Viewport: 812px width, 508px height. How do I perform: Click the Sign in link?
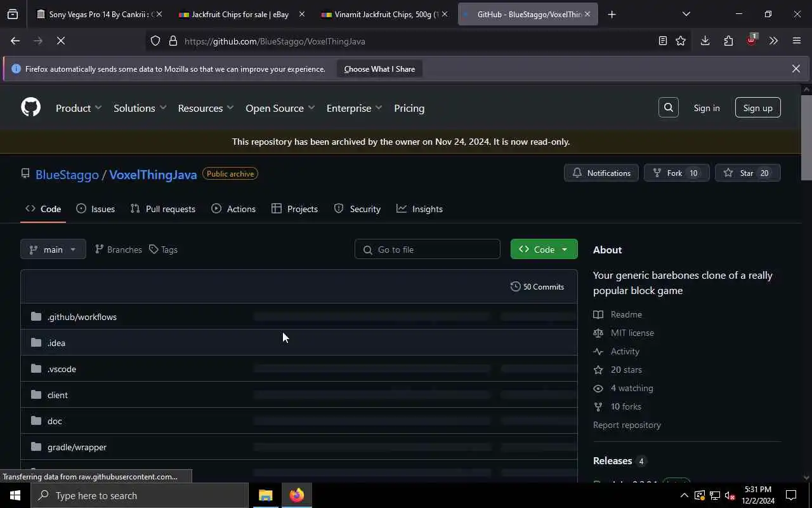(707, 108)
